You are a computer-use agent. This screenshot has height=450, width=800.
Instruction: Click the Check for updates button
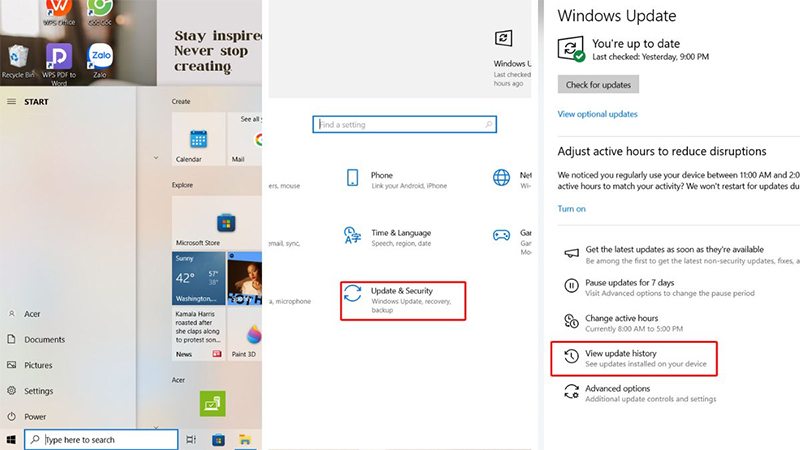coord(597,84)
